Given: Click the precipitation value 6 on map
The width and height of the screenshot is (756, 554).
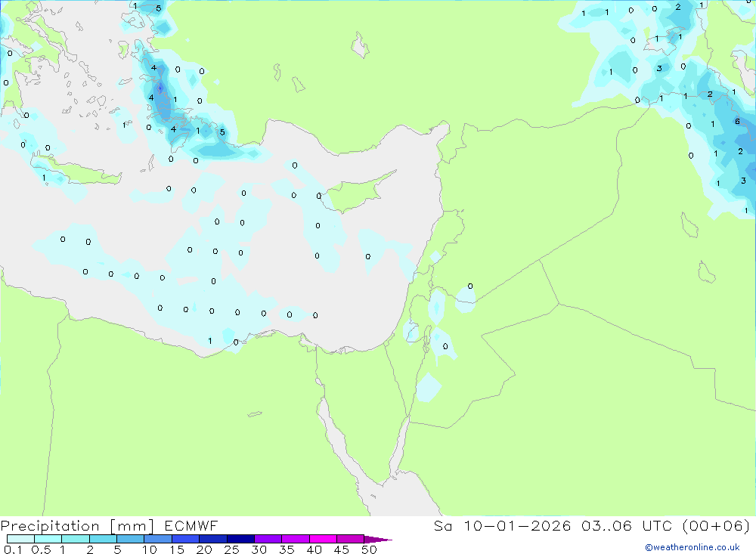Looking at the screenshot, I should [737, 122].
